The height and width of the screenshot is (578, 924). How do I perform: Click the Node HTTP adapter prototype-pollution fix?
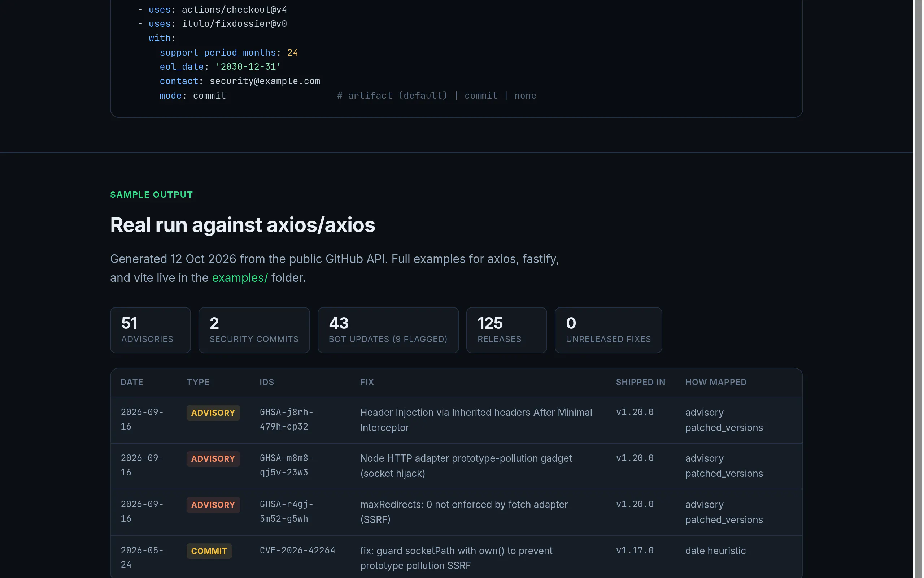pos(466,466)
